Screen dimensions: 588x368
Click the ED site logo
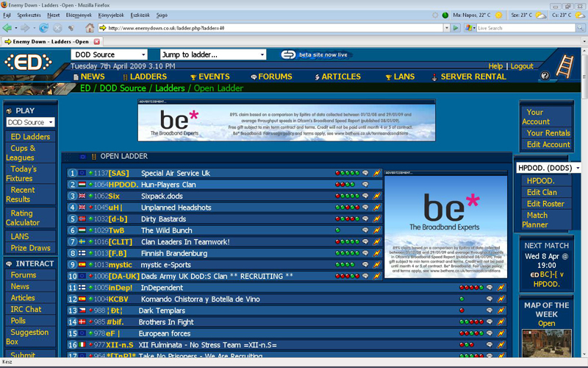tap(28, 63)
